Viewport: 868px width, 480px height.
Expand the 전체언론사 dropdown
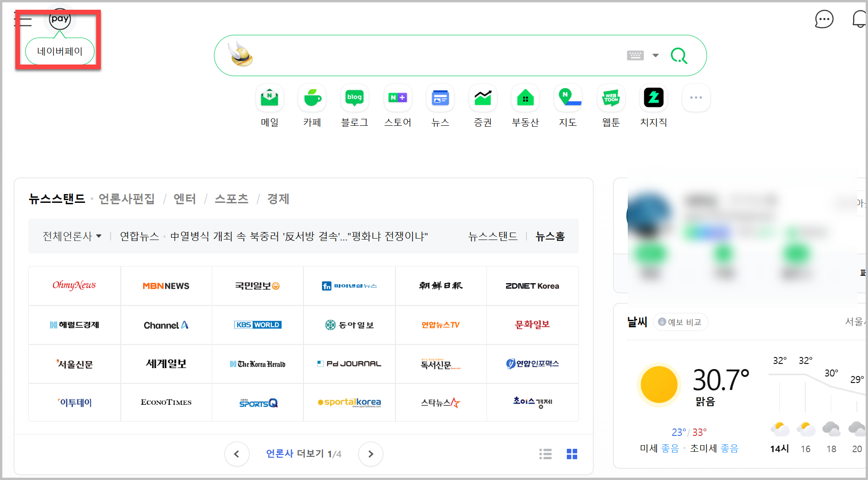coord(72,236)
